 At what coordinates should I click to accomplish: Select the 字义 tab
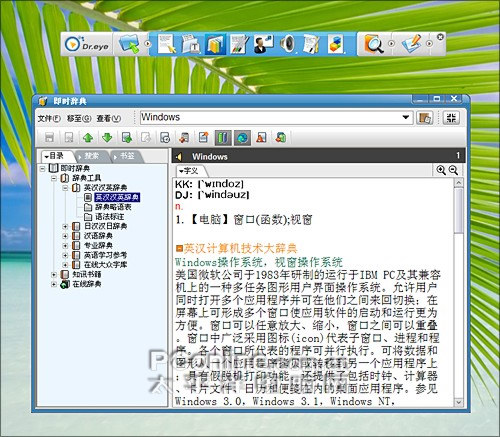[191, 171]
